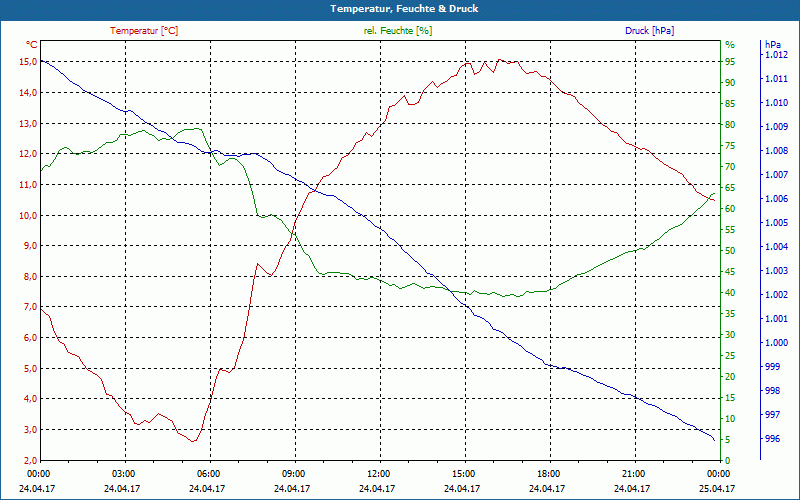The width and height of the screenshot is (800, 500).
Task: Click the '25.04.17' date label
Action: coord(717,488)
